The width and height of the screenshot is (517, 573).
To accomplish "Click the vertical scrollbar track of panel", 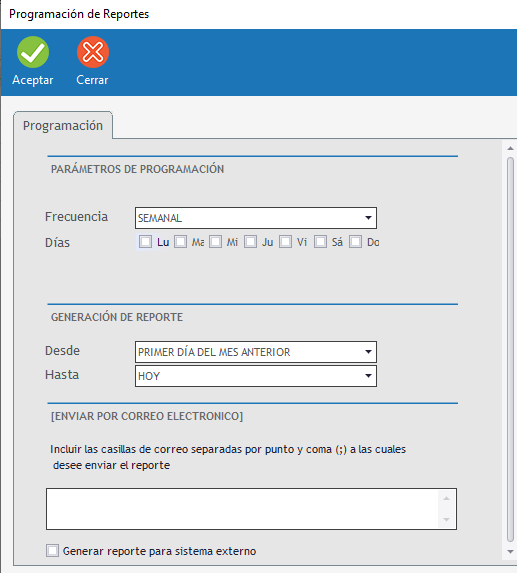I will tap(510, 350).
